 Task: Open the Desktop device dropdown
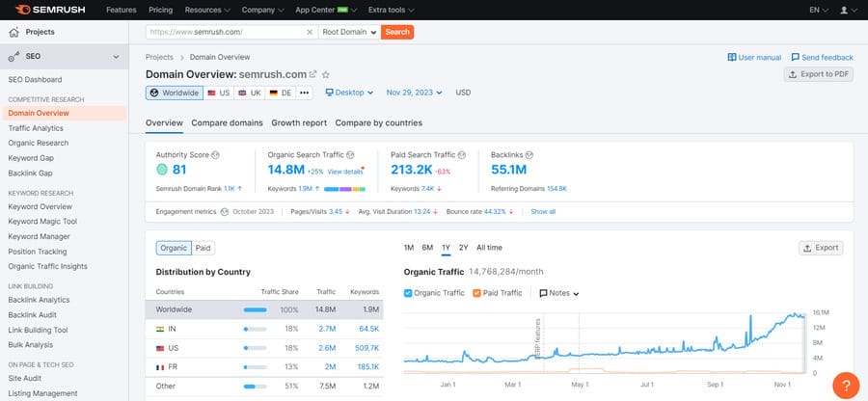(349, 93)
